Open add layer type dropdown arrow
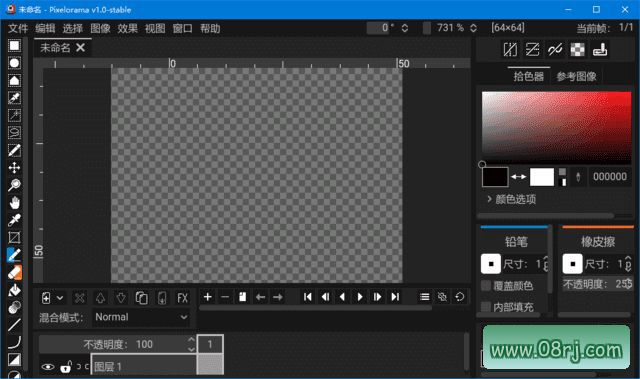The width and height of the screenshot is (640, 379). pos(60,298)
